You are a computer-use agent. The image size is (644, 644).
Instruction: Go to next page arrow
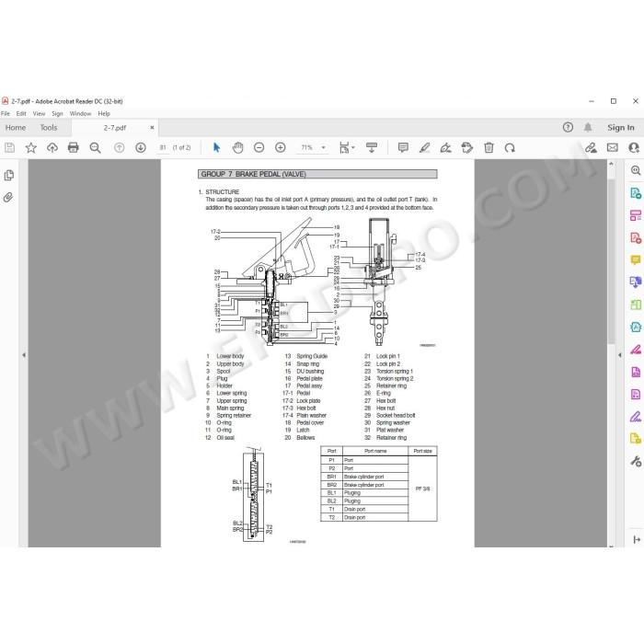click(x=141, y=147)
